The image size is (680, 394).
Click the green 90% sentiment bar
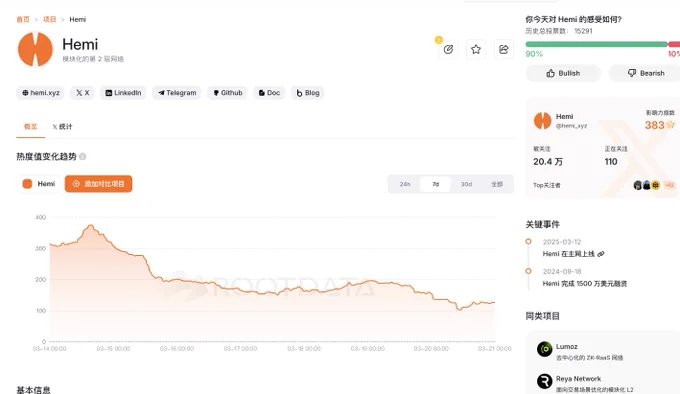pyautogui.click(x=596, y=44)
